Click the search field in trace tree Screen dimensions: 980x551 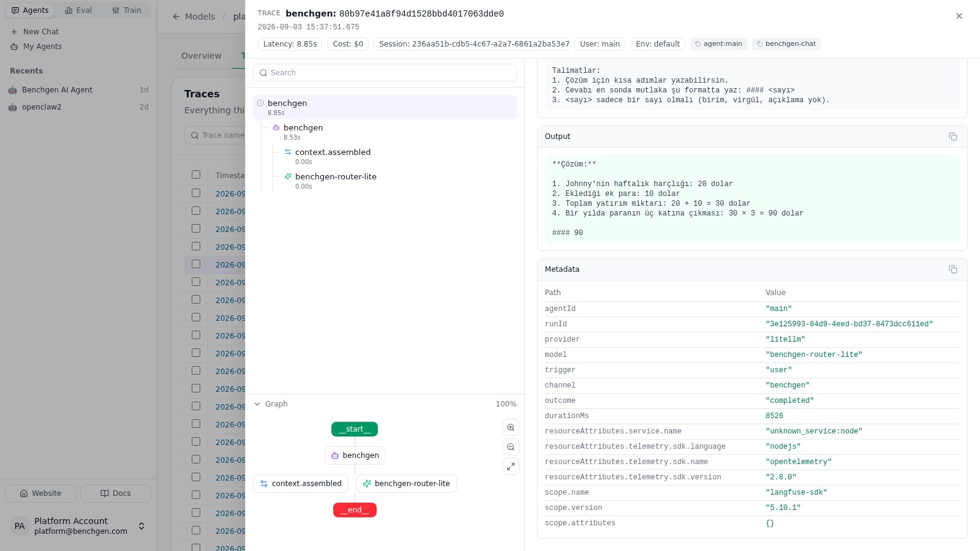pyautogui.click(x=385, y=73)
